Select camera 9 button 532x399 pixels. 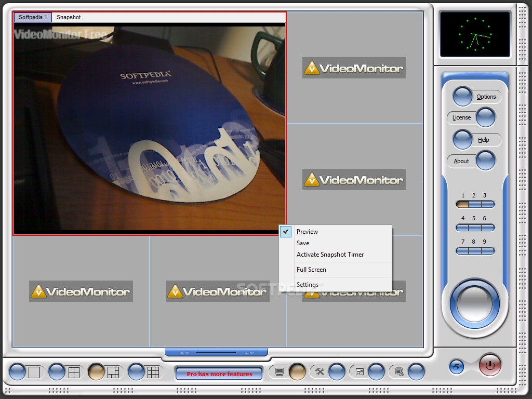488,251
